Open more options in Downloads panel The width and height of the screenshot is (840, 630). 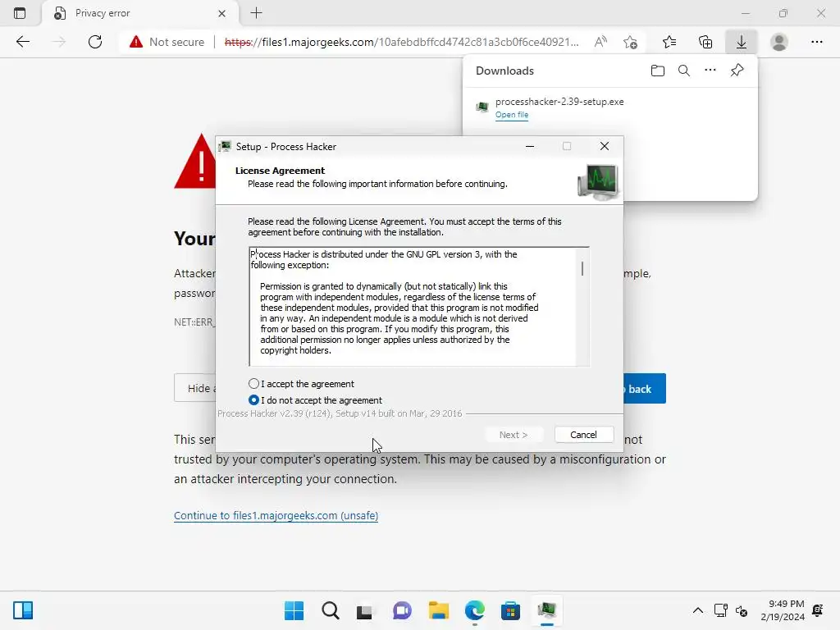[x=710, y=71]
